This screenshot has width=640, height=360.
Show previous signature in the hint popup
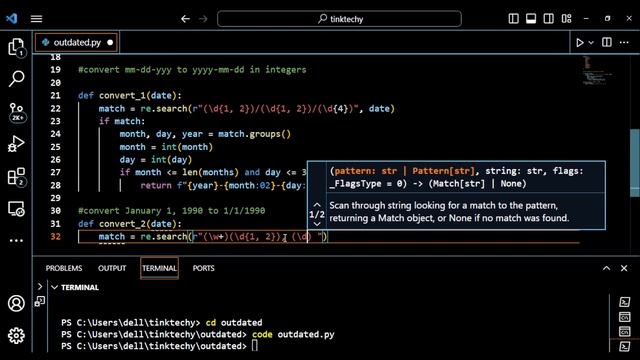317,205
